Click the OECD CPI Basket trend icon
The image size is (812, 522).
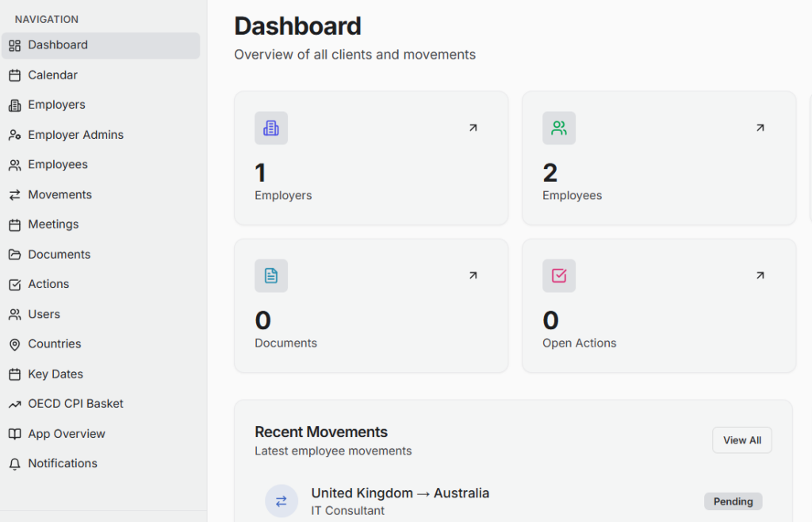point(14,405)
